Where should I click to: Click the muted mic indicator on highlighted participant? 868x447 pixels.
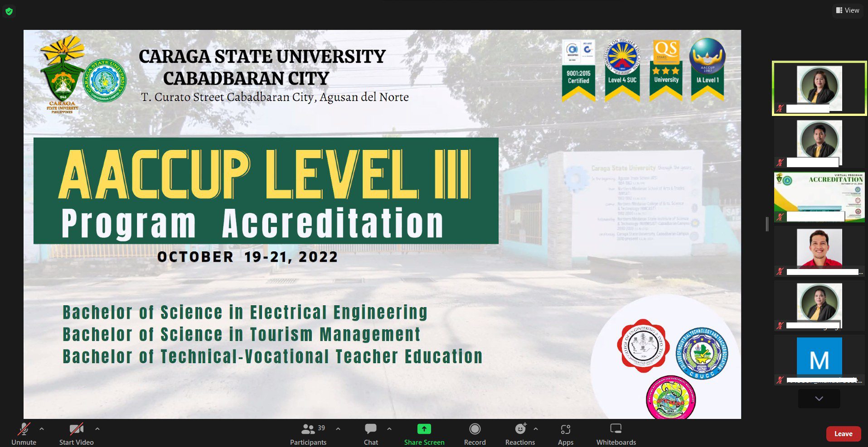click(781, 109)
